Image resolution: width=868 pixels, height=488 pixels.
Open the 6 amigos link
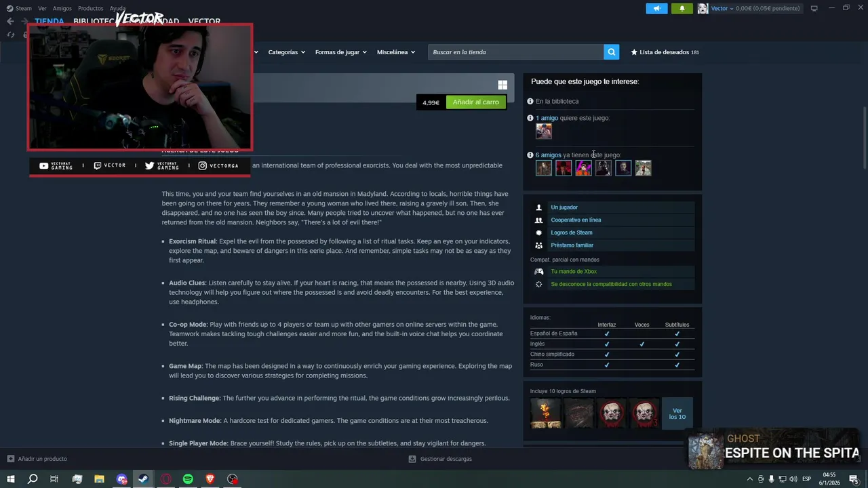click(548, 155)
